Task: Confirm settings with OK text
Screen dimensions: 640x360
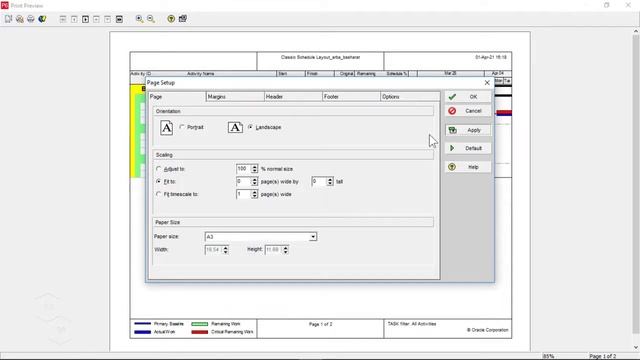Action: 473,97
